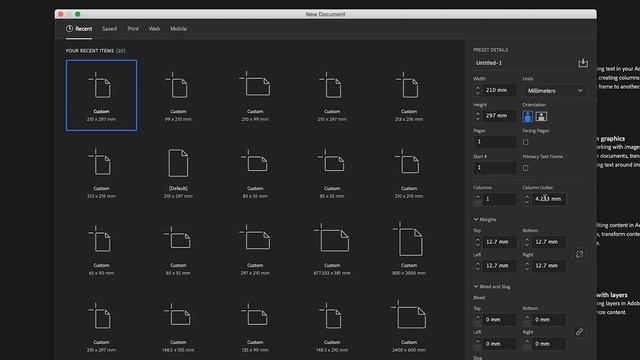The width and height of the screenshot is (640, 360).
Task: Click the Bleed Top stepper arrows
Action: point(478,320)
